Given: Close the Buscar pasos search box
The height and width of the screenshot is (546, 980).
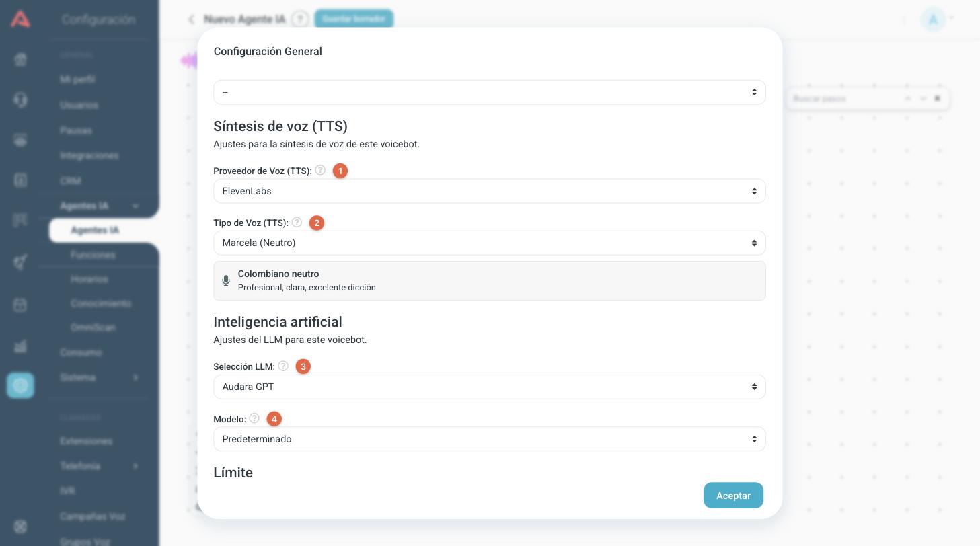Looking at the screenshot, I should point(937,98).
